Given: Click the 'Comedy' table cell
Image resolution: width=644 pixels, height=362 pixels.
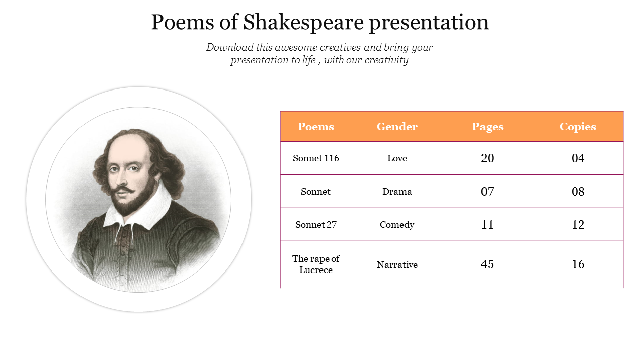Looking at the screenshot, I should (397, 225).
